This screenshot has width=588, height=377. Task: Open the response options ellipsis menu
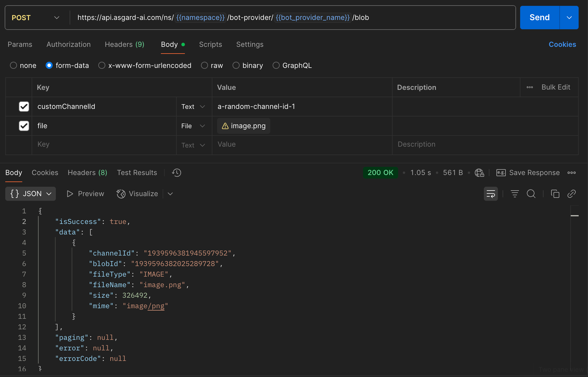point(571,173)
